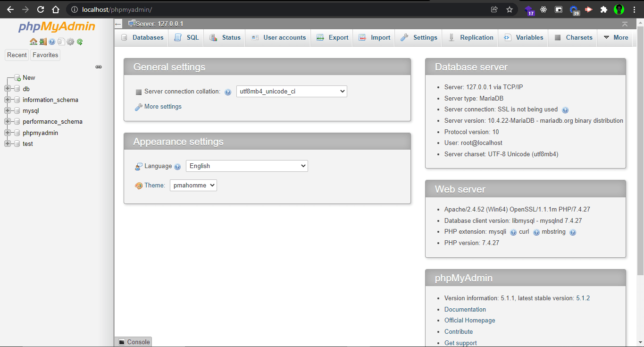Image resolution: width=644 pixels, height=347 pixels.
Task: Click the Server: 127.0.0.1 breadcrumb
Action: [159, 24]
